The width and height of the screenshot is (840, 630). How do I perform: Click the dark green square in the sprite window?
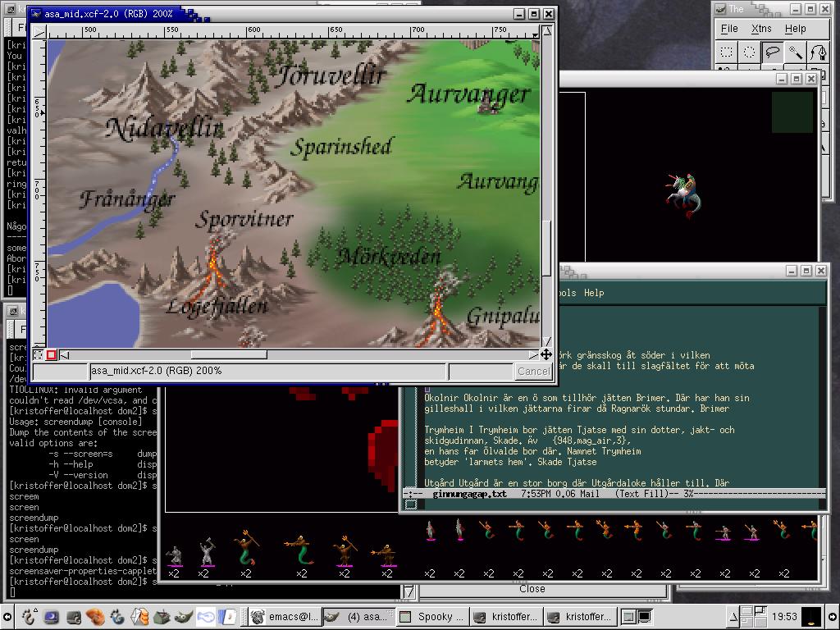(792, 112)
